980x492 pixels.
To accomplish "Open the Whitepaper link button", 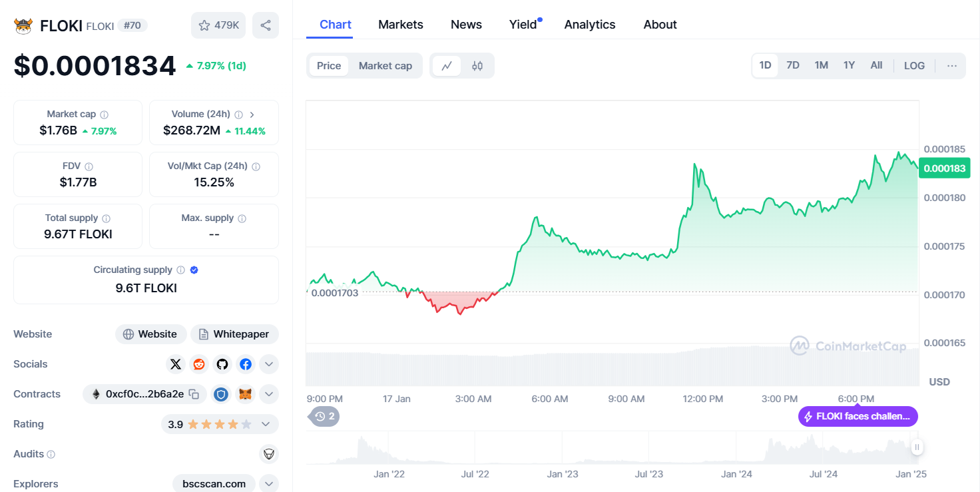I will (234, 334).
